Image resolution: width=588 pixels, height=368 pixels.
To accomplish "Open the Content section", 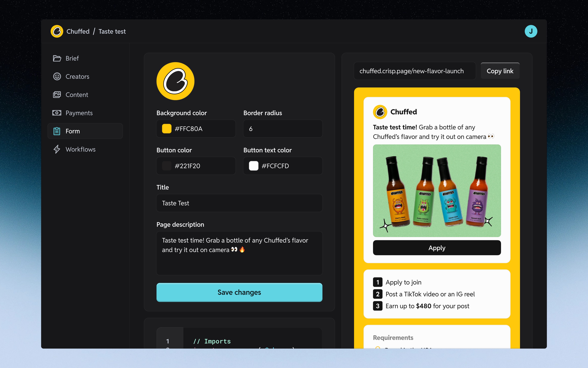I will coord(85,95).
